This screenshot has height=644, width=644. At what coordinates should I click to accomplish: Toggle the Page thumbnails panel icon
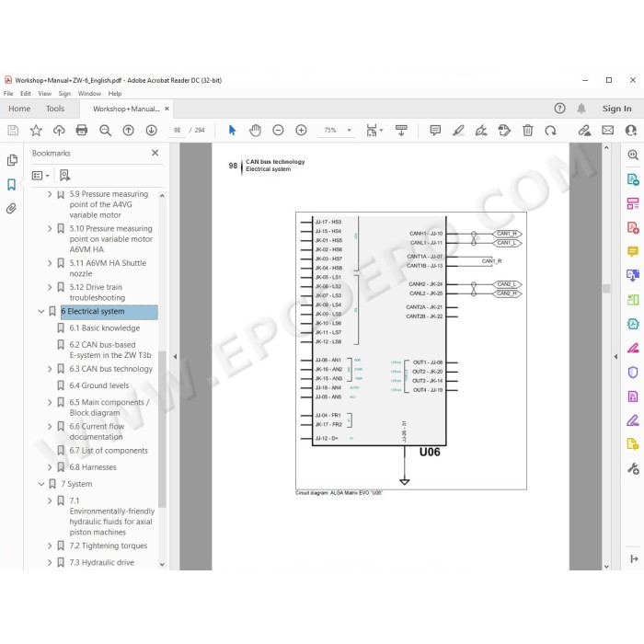[12, 160]
